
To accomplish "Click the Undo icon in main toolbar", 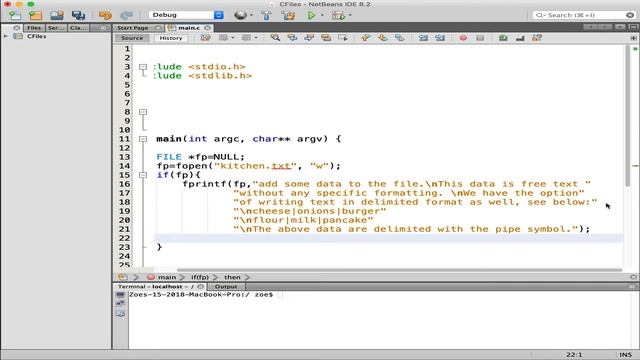I will coord(105,16).
